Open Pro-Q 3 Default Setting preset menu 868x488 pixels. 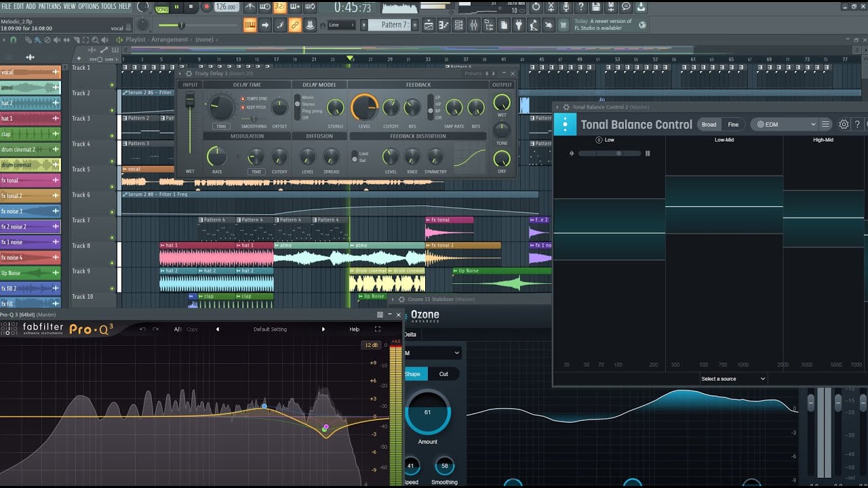click(x=270, y=329)
